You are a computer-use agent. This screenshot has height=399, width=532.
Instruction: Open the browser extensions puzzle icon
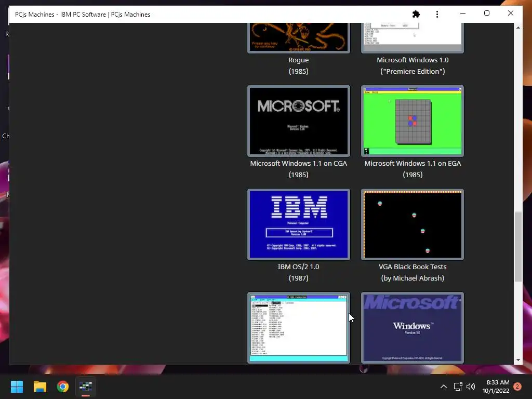[x=416, y=14]
